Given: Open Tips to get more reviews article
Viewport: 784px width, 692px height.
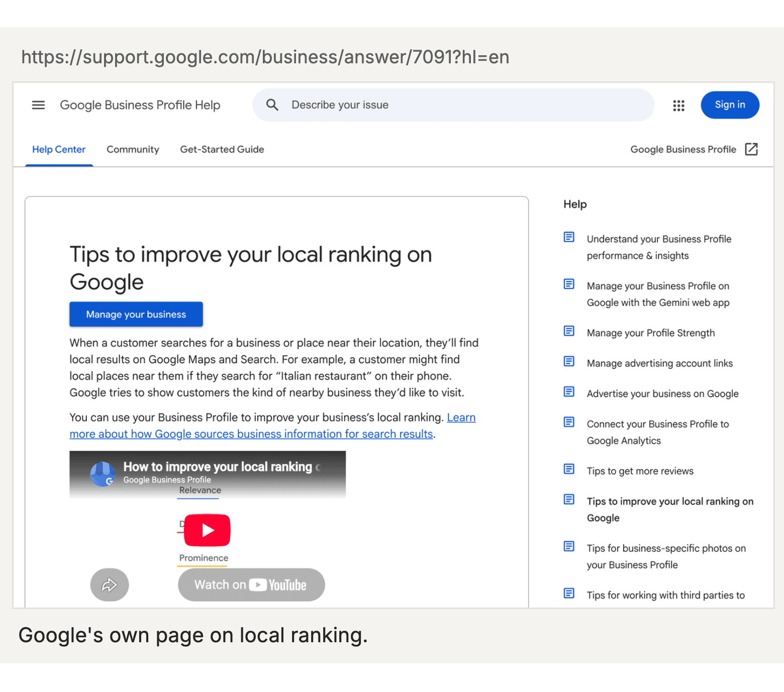Looking at the screenshot, I should (640, 471).
